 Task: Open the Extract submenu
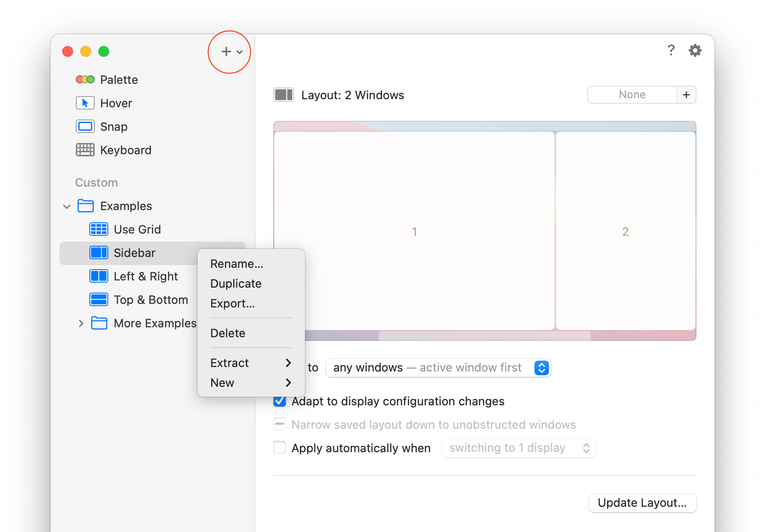251,363
